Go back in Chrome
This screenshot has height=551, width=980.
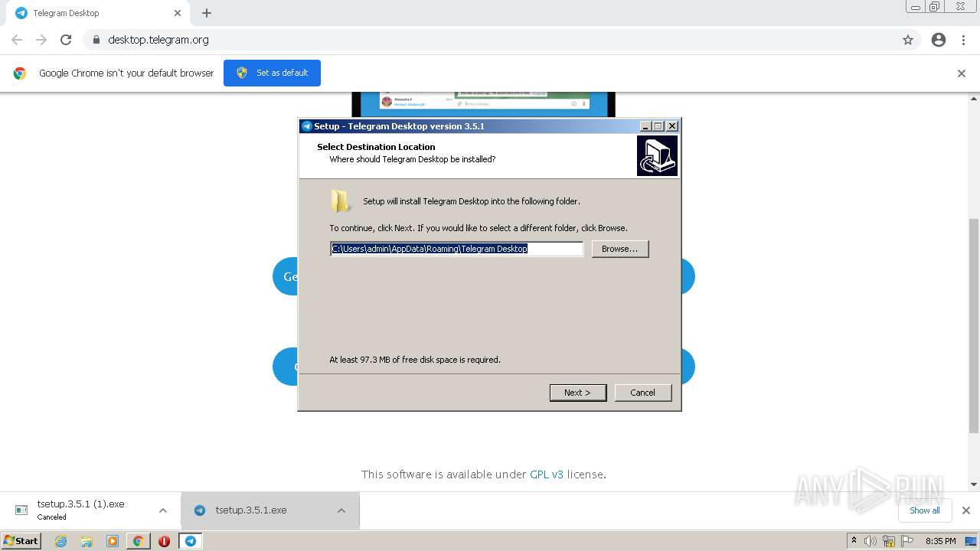[x=17, y=40]
